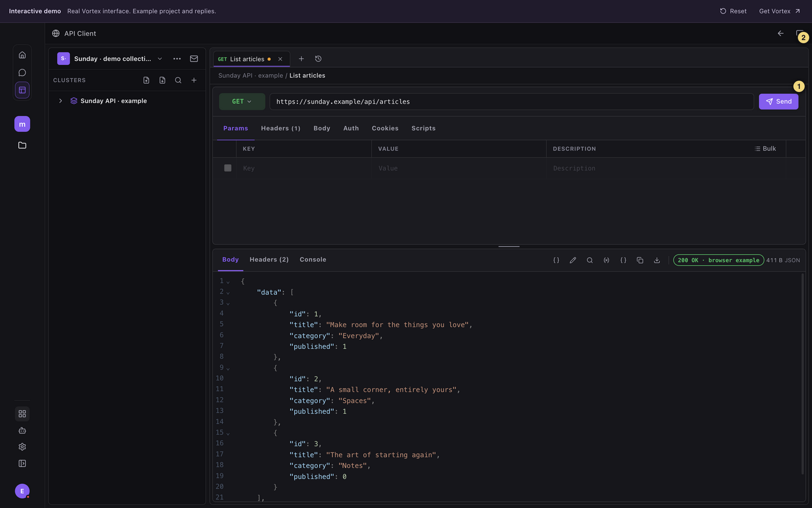Viewport: 812px width, 508px height.
Task: Click the Description field in params row
Action: (666, 168)
